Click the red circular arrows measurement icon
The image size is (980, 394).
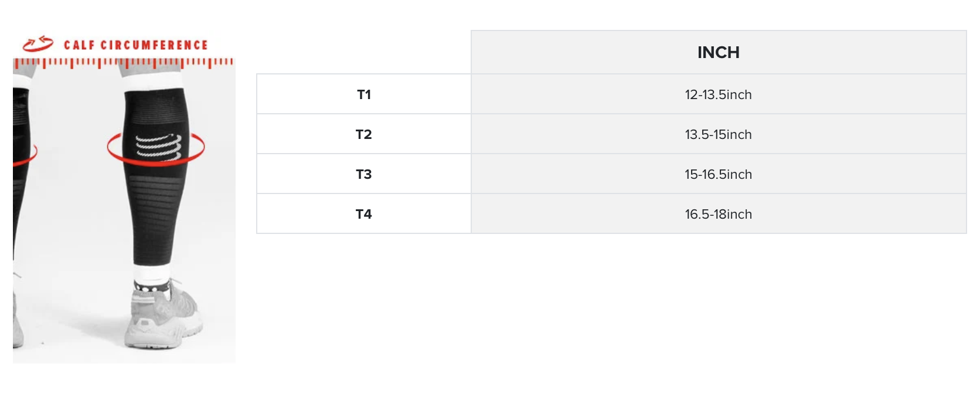tap(38, 44)
